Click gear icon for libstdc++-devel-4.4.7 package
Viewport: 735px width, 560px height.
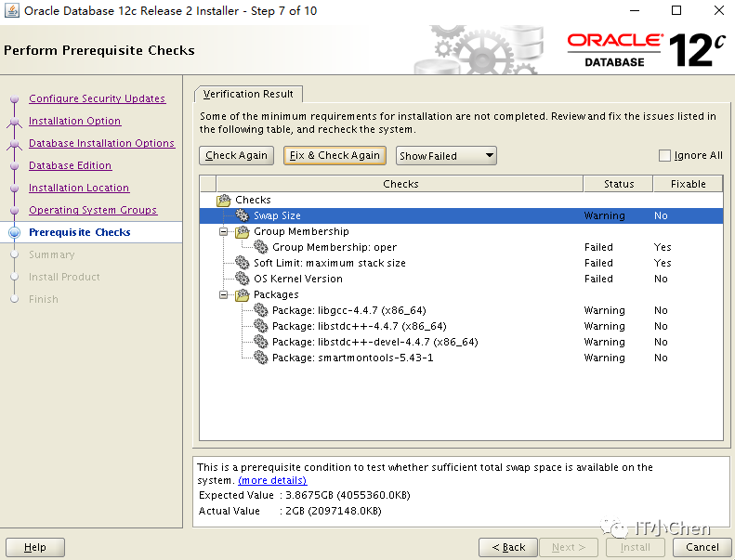click(260, 342)
